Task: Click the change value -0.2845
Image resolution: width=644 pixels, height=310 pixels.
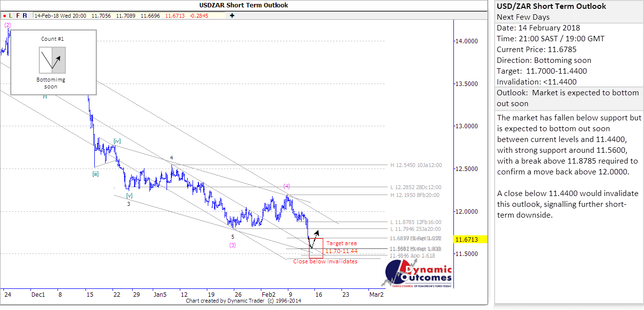Action: (200, 16)
